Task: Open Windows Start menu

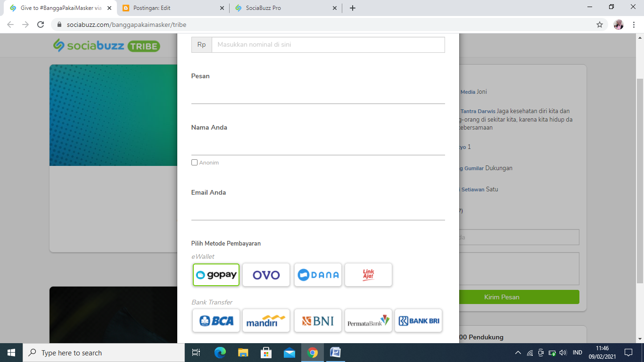Action: point(11,353)
